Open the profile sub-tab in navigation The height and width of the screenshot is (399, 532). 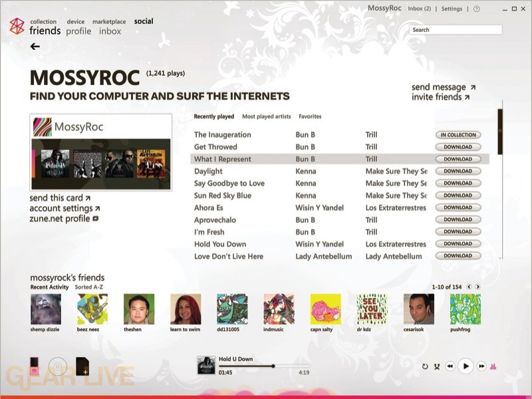click(78, 31)
